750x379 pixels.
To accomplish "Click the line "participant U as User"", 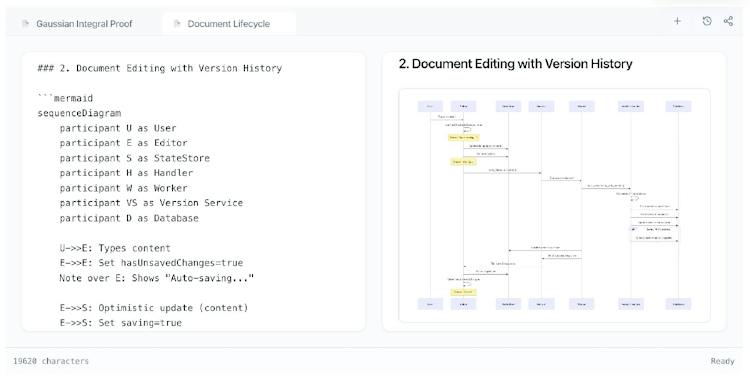I will click(x=118, y=128).
